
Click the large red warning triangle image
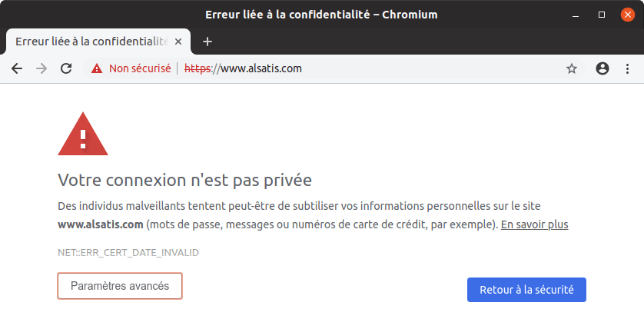pyautogui.click(x=83, y=134)
